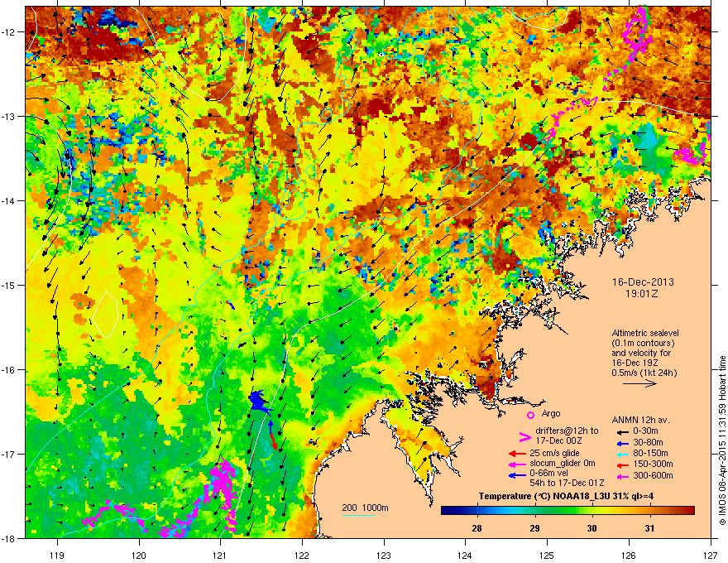Click the 0.5m/s velocity scale arrow
728x563 pixels.
(639, 383)
